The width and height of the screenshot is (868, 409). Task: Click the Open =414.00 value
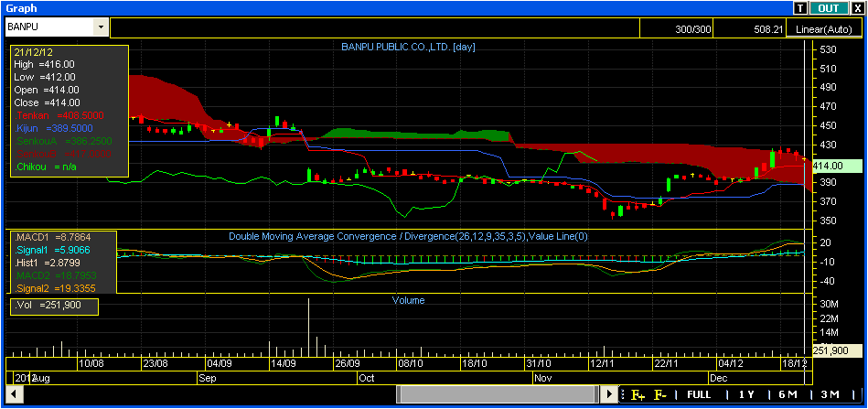point(47,90)
